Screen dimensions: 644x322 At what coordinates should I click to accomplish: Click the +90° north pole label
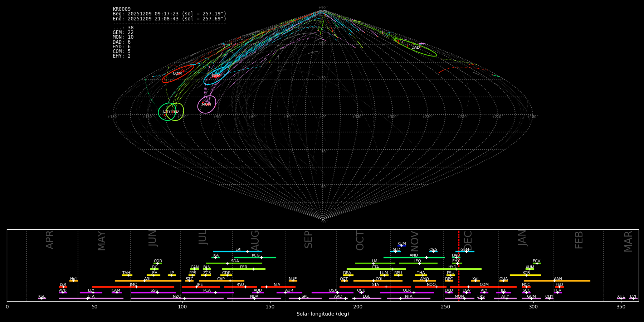(x=322, y=8)
